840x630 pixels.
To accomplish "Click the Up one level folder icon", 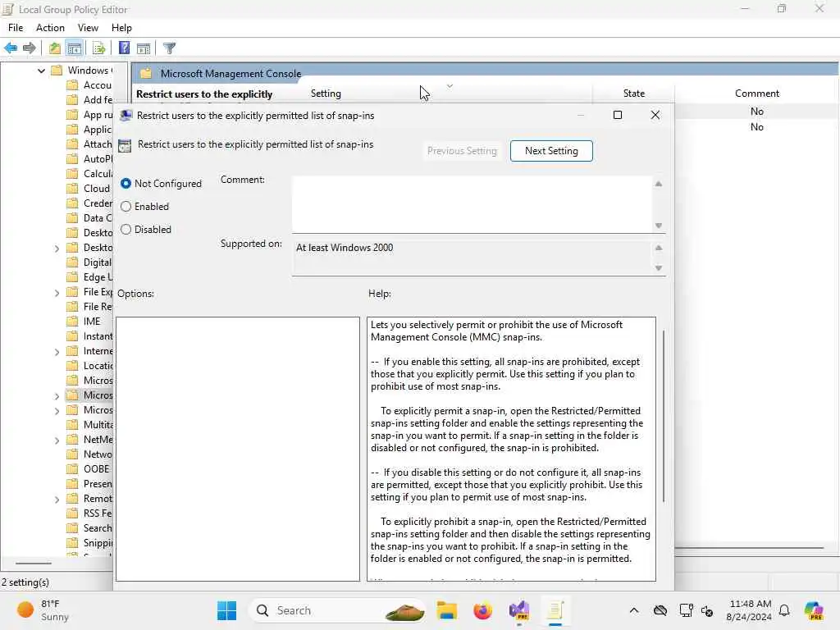I will click(x=55, y=48).
